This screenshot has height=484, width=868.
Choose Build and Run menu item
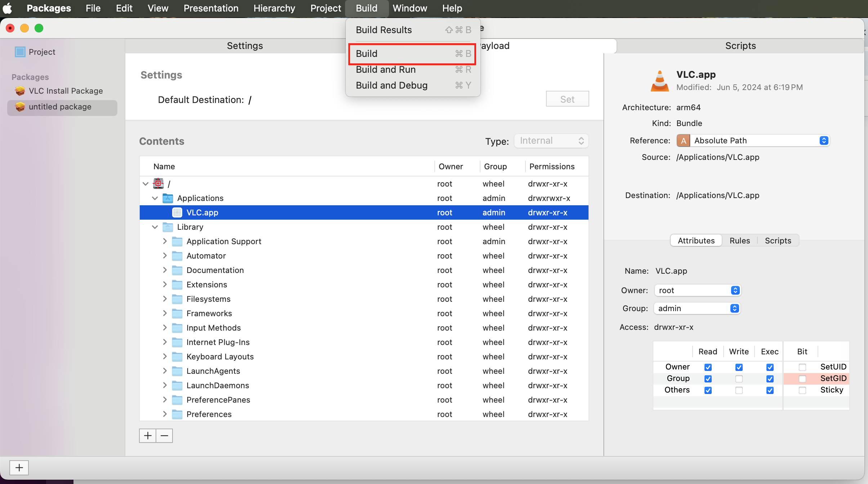click(x=413, y=70)
